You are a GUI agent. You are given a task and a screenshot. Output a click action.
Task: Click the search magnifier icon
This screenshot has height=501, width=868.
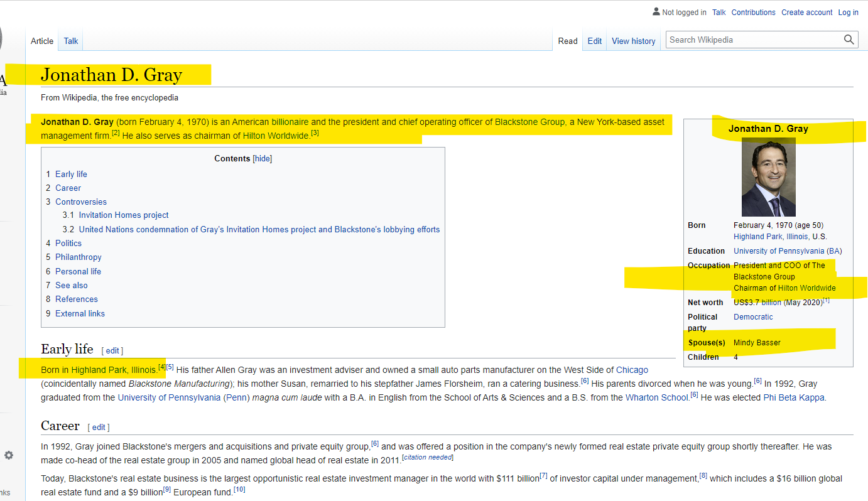849,40
